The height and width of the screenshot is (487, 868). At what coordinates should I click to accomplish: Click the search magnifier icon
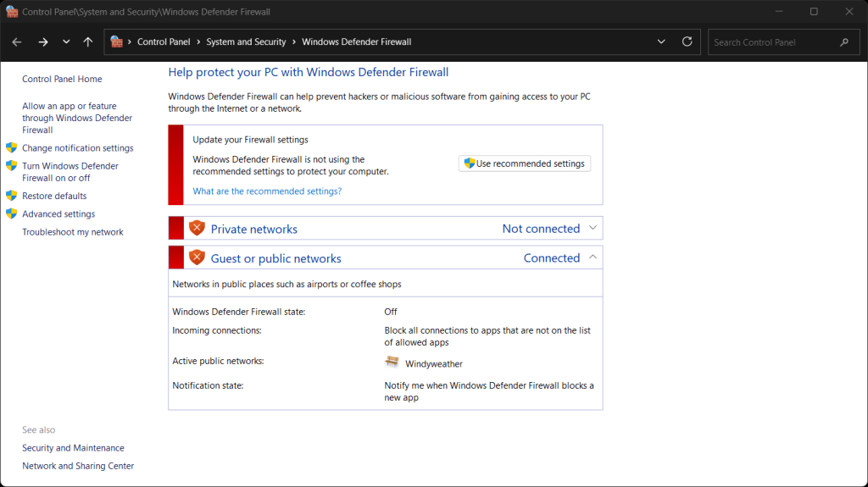(x=843, y=42)
